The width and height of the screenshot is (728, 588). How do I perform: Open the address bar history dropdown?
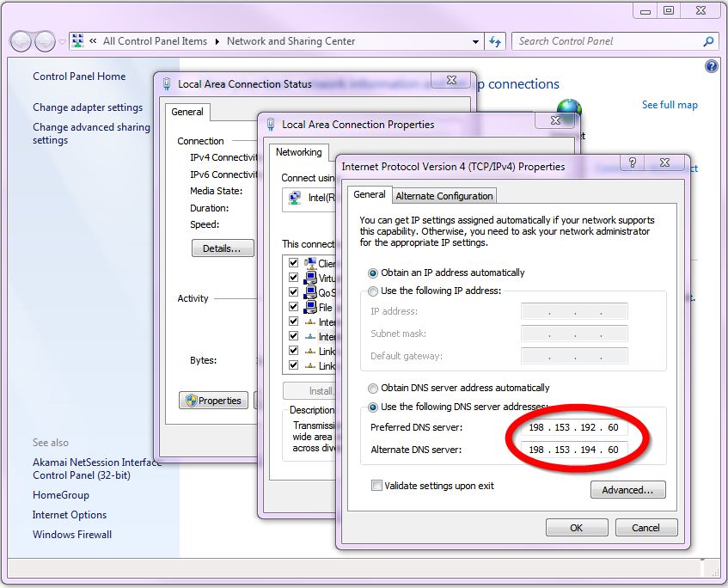(476, 41)
